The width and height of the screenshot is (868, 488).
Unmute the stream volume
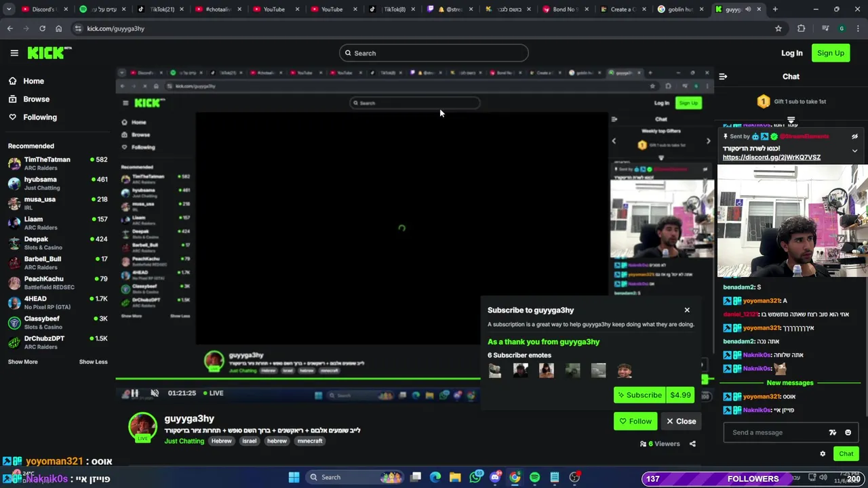(x=155, y=393)
